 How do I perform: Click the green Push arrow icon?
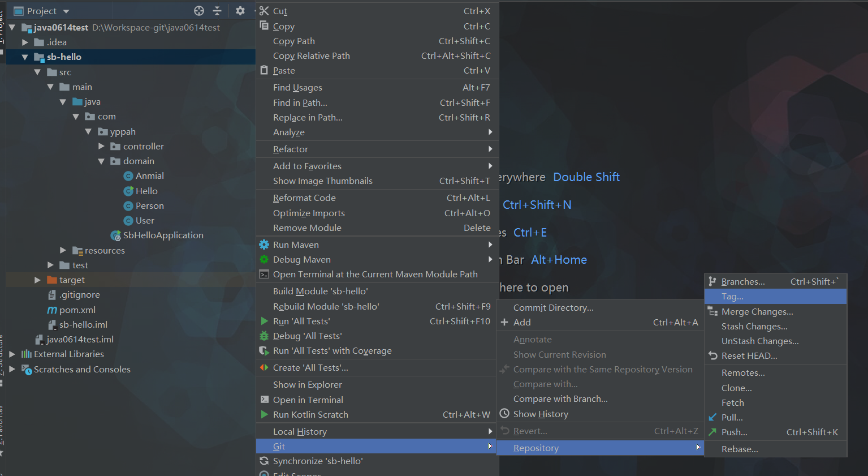point(712,432)
